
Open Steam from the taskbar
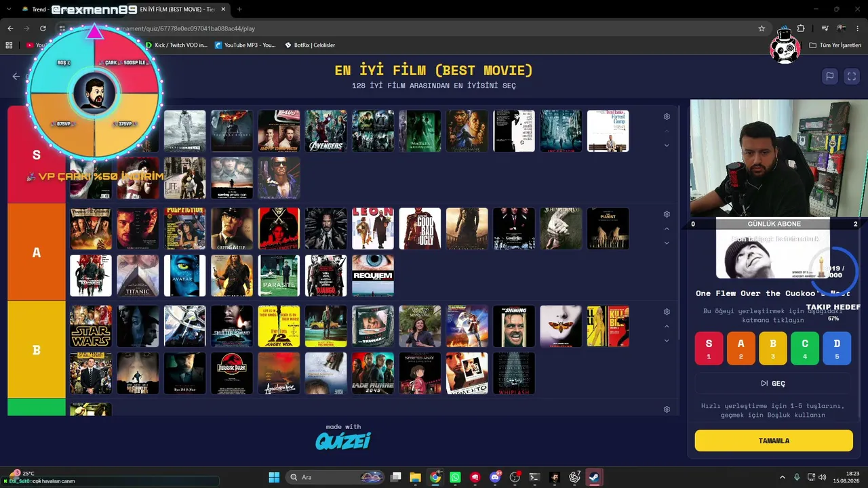[594, 477]
